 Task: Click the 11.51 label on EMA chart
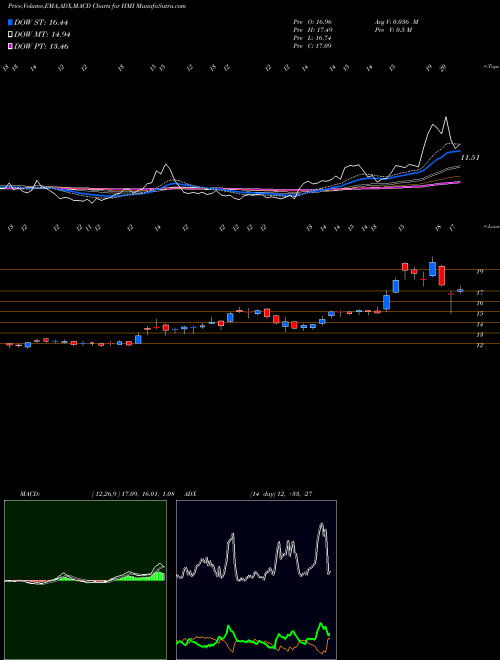tap(470, 158)
